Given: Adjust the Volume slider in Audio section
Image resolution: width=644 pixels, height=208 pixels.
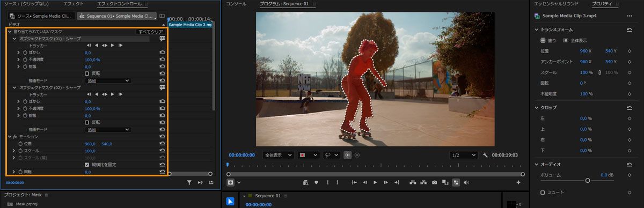Looking at the screenshot, I should click(x=588, y=180).
